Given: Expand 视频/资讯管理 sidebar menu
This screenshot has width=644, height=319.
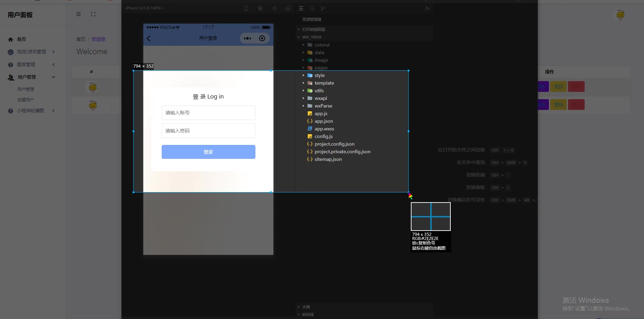Looking at the screenshot, I should 32,52.
